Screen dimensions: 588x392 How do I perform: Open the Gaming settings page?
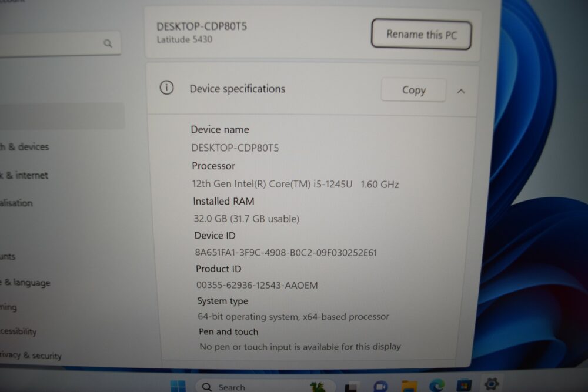(8, 307)
